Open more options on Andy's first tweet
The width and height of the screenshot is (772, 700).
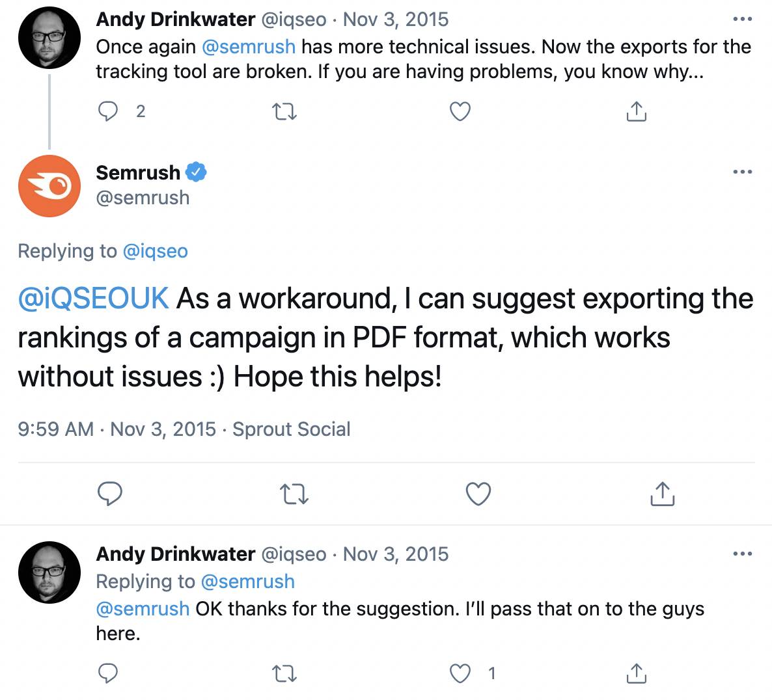coord(743,19)
